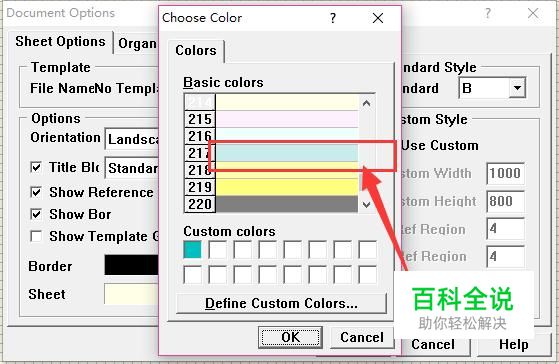Select basic color 217 light teal

[287, 153]
